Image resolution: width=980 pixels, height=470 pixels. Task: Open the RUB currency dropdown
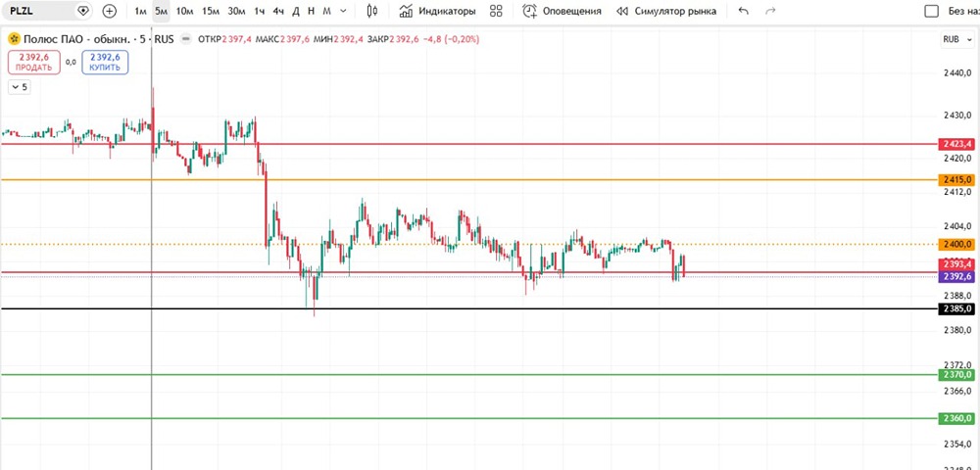click(x=956, y=39)
